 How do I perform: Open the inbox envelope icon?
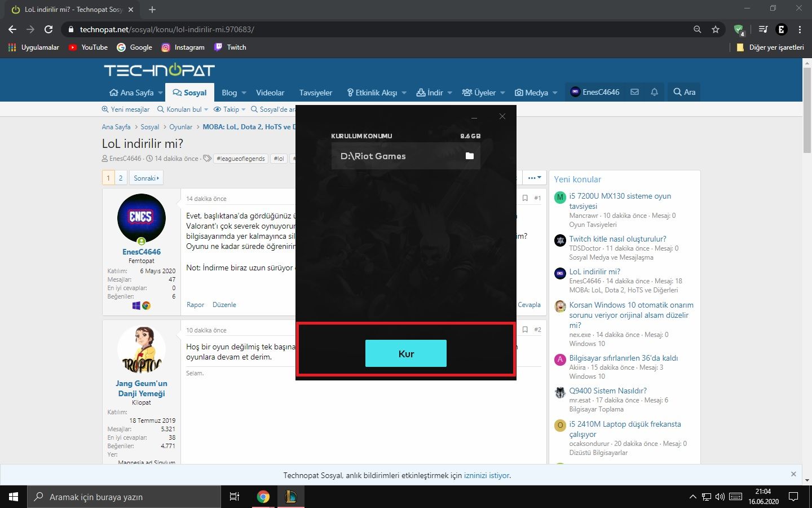click(x=634, y=92)
